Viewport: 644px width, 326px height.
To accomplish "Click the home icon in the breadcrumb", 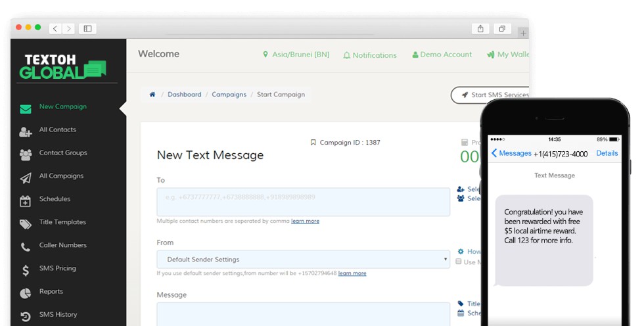I will point(152,95).
